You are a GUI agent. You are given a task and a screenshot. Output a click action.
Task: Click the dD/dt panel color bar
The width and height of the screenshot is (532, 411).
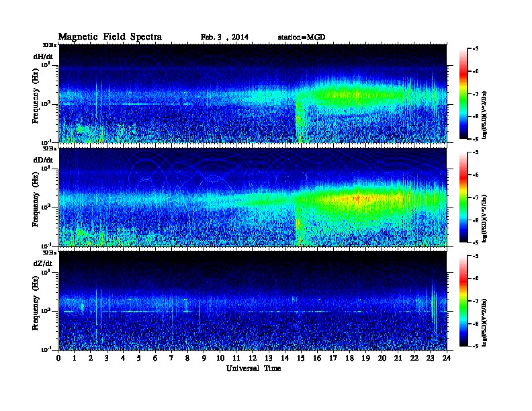[463, 197]
